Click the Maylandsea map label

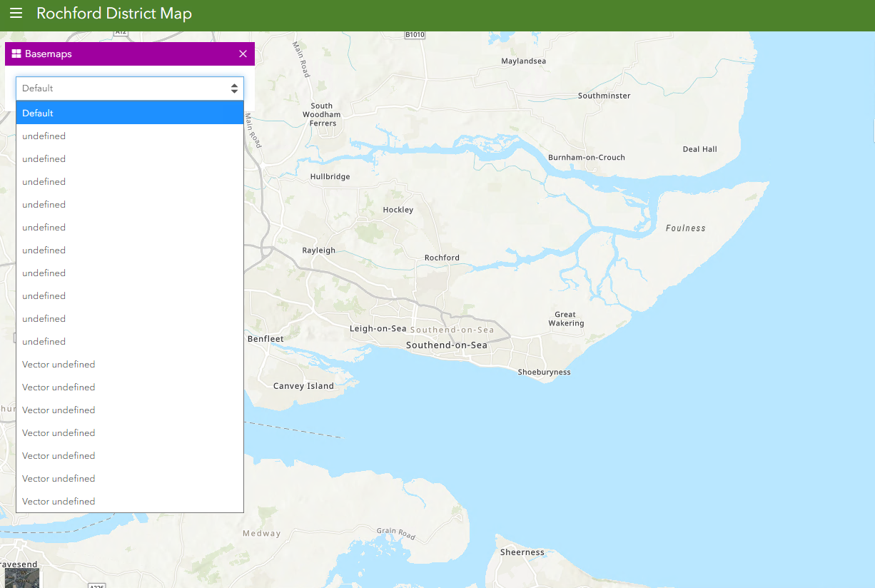pyautogui.click(x=524, y=61)
